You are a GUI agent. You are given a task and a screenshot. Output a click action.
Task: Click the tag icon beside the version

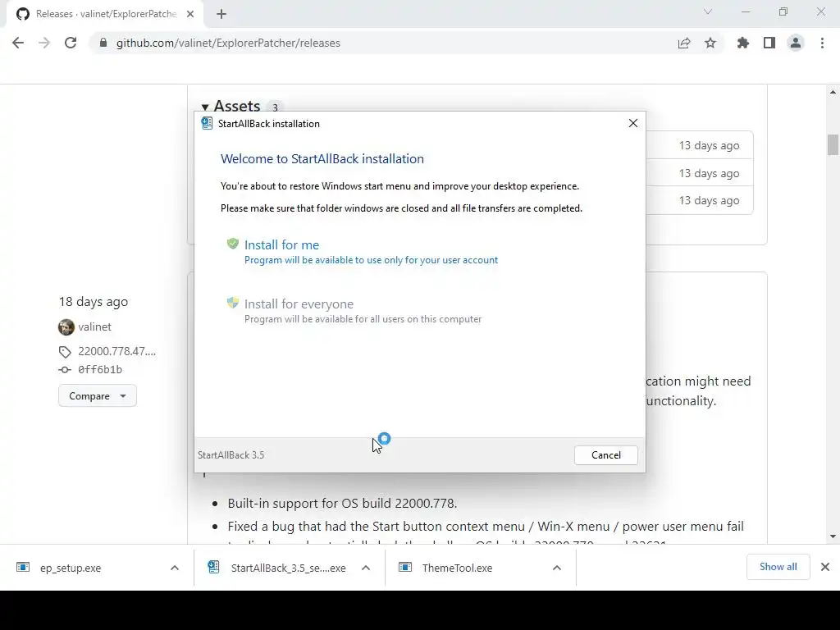point(65,352)
